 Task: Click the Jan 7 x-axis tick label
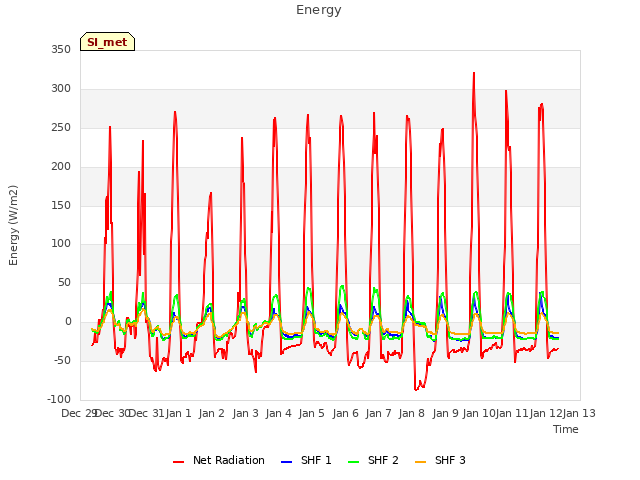tap(378, 413)
